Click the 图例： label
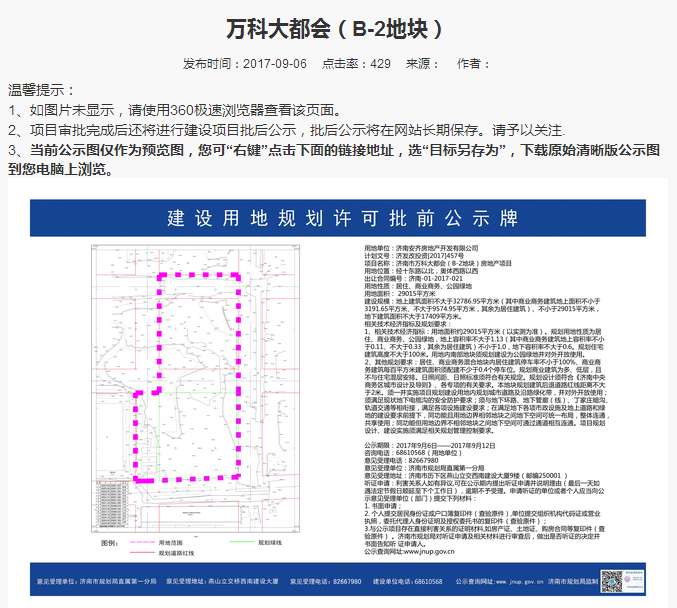Viewport: 677px width, 608px height. click(x=110, y=542)
